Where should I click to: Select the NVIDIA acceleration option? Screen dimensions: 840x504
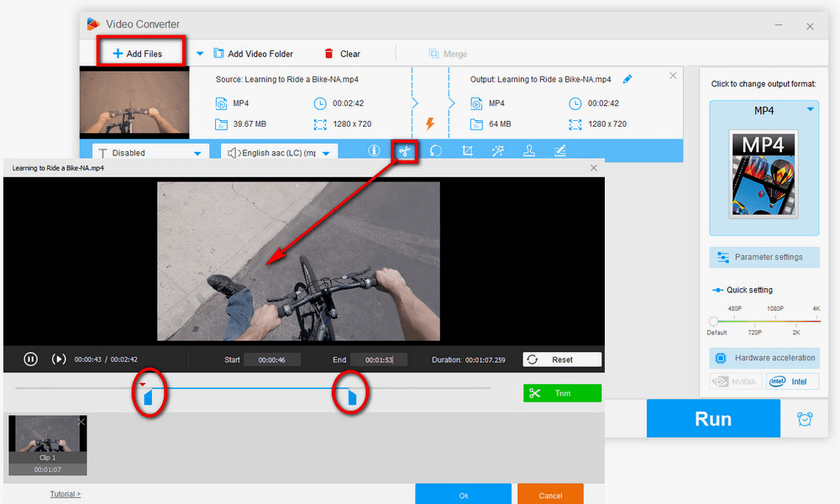point(736,381)
